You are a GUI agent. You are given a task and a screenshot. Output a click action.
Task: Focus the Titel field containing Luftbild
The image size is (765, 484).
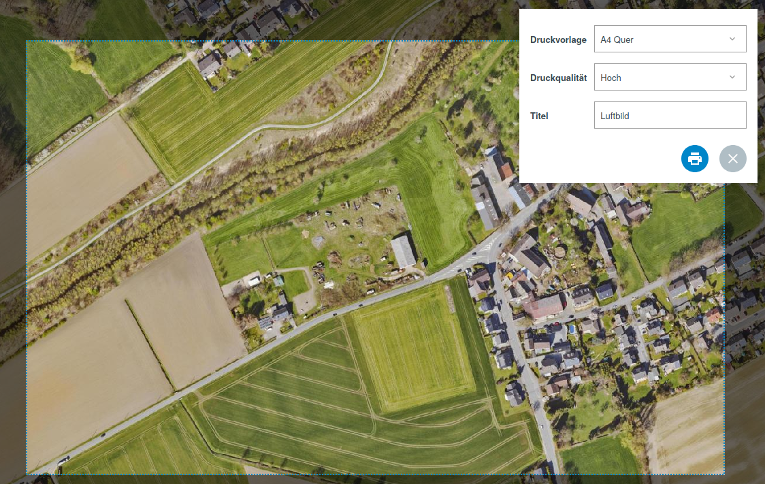pos(670,115)
